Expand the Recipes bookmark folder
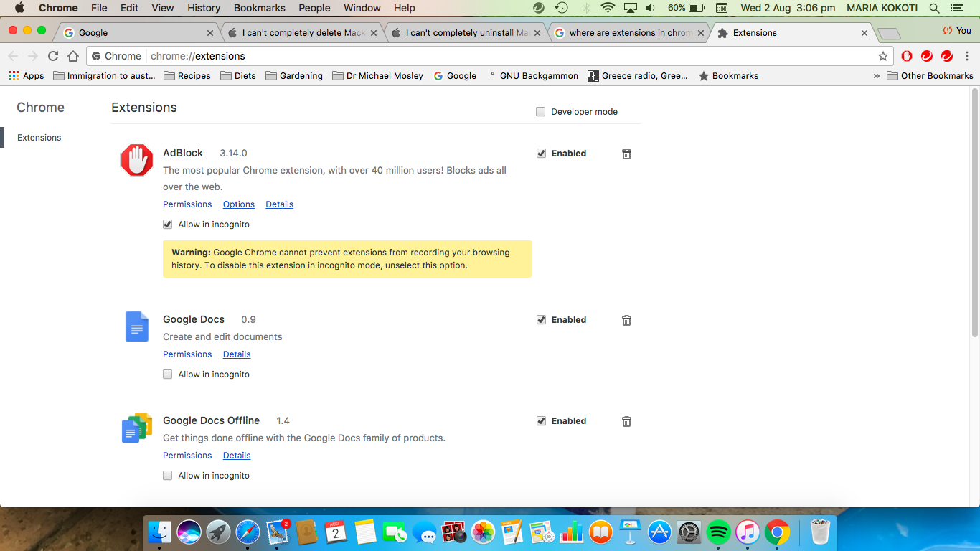 click(187, 75)
